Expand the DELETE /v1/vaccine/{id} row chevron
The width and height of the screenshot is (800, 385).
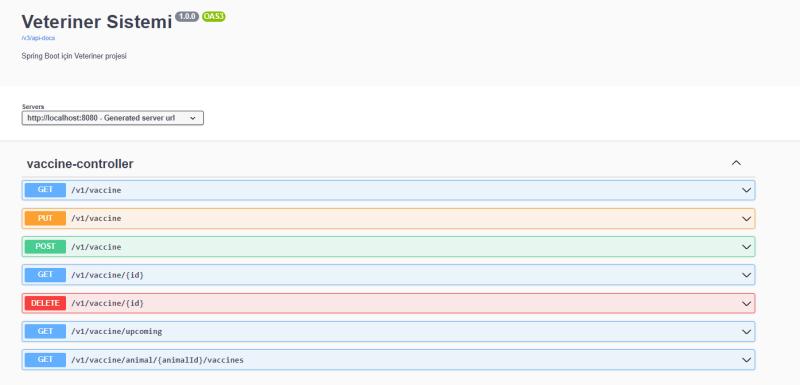pos(746,304)
